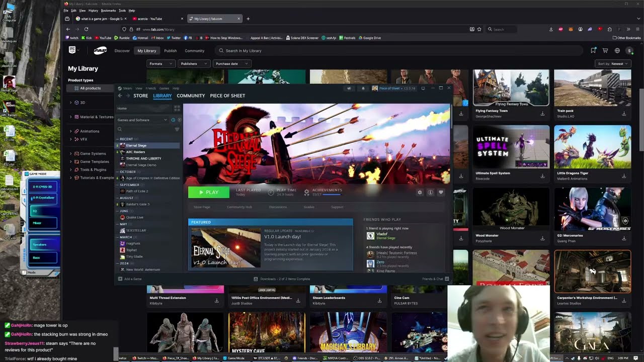Open Firefox hamburger application menu

point(637,29)
